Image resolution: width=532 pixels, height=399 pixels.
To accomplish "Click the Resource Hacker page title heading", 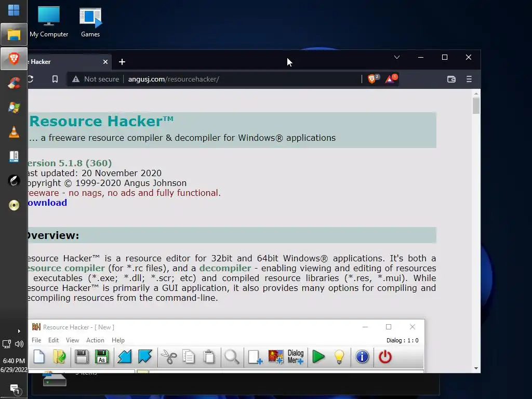I will (101, 121).
